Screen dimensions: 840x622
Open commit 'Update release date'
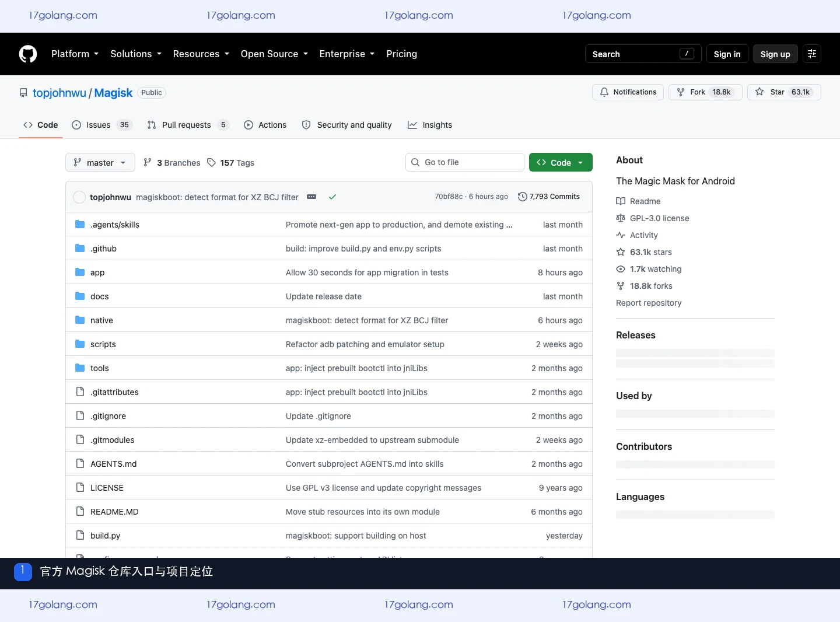click(x=324, y=296)
